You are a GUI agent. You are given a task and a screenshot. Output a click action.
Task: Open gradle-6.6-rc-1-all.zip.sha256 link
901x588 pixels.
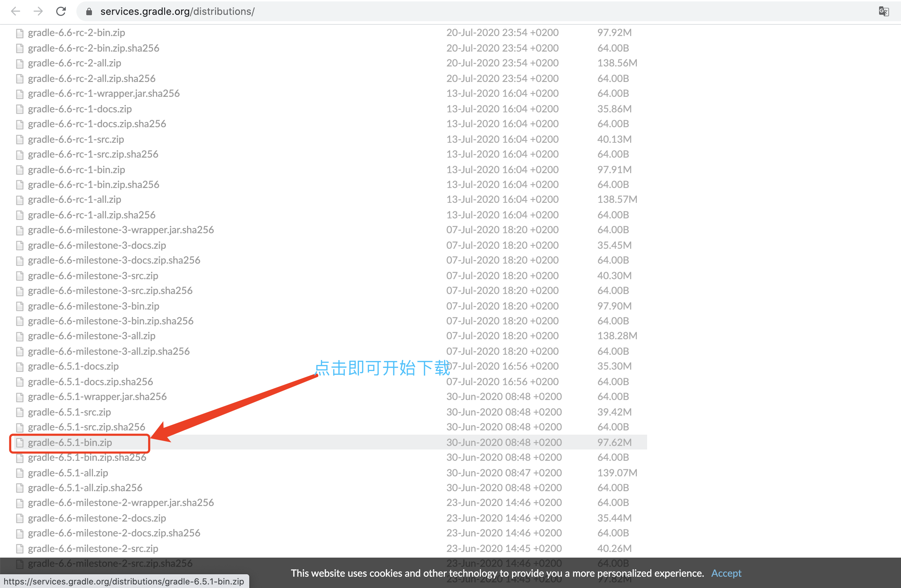coord(92,215)
